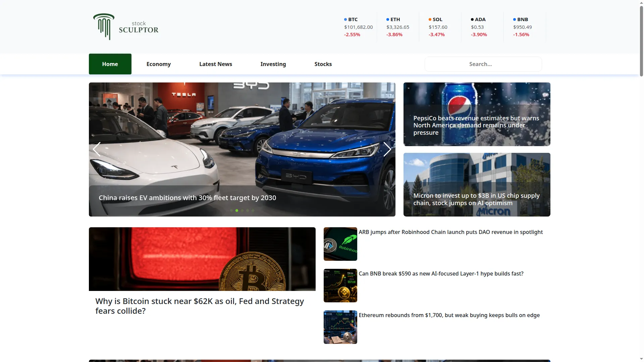Image resolution: width=644 pixels, height=362 pixels.
Task: Select the third carousel dot indicator
Action: [x=242, y=210]
